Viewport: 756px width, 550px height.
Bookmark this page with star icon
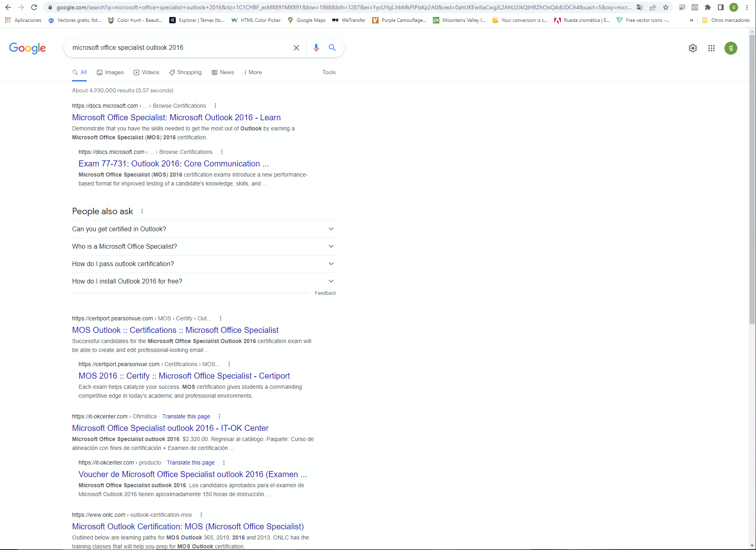(666, 7)
